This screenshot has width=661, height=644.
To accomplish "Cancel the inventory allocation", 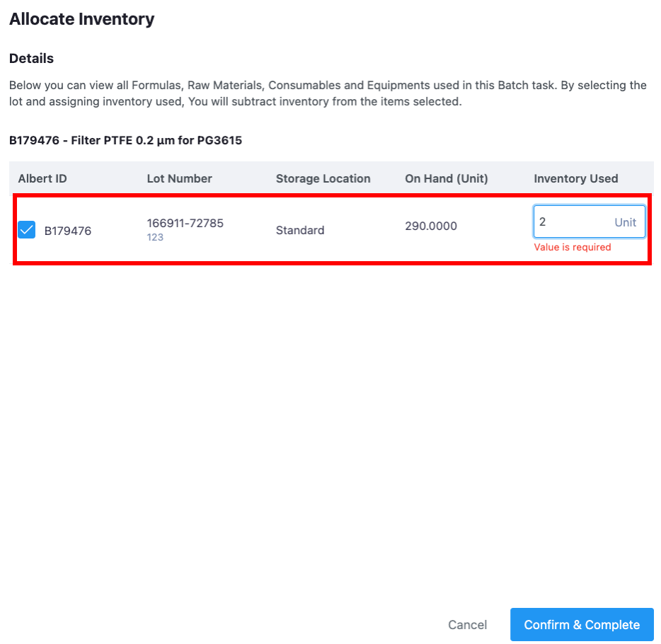I will pyautogui.click(x=467, y=625).
